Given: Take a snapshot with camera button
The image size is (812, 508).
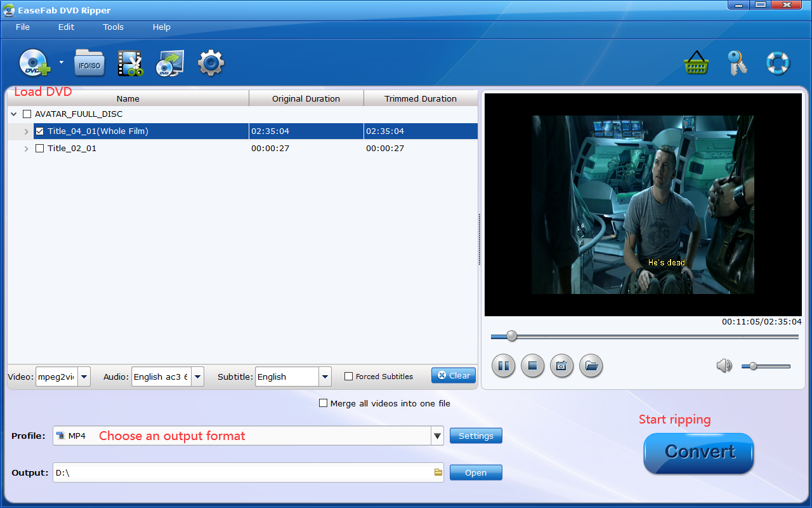Looking at the screenshot, I should click(561, 366).
